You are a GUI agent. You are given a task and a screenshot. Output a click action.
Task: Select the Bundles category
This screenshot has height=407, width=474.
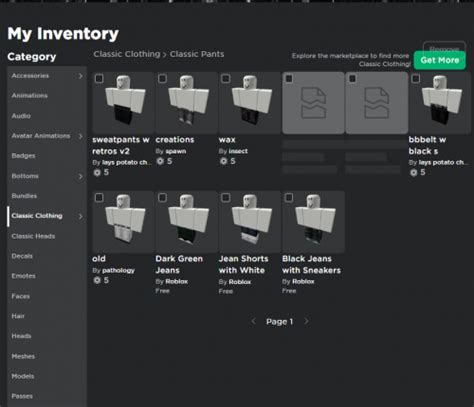coord(24,196)
